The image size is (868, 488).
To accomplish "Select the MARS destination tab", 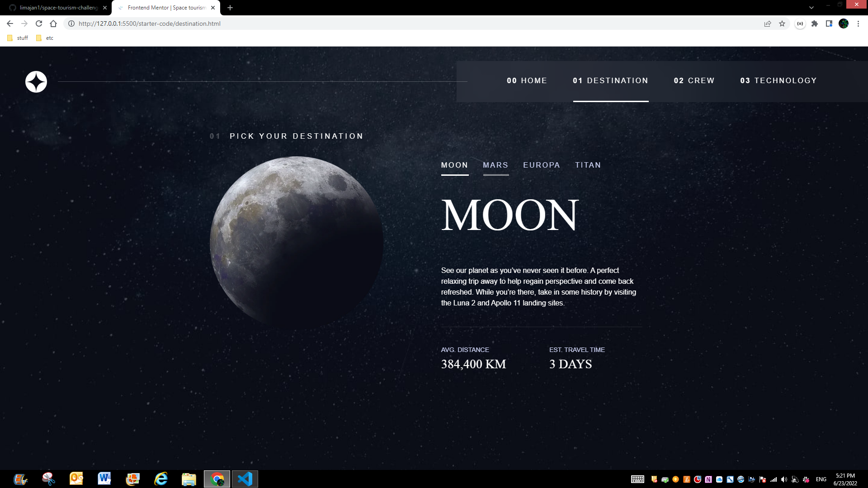I will click(x=495, y=165).
